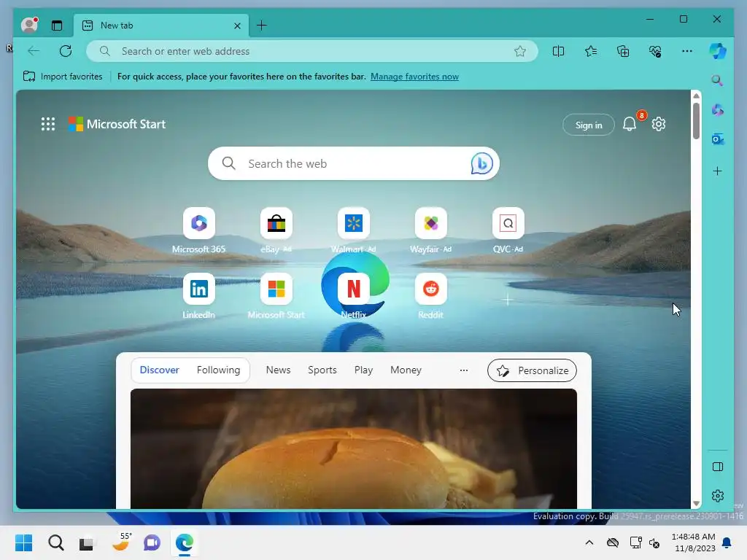Add a new quick link site
Image resolution: width=747 pixels, height=560 pixels.
[508, 300]
